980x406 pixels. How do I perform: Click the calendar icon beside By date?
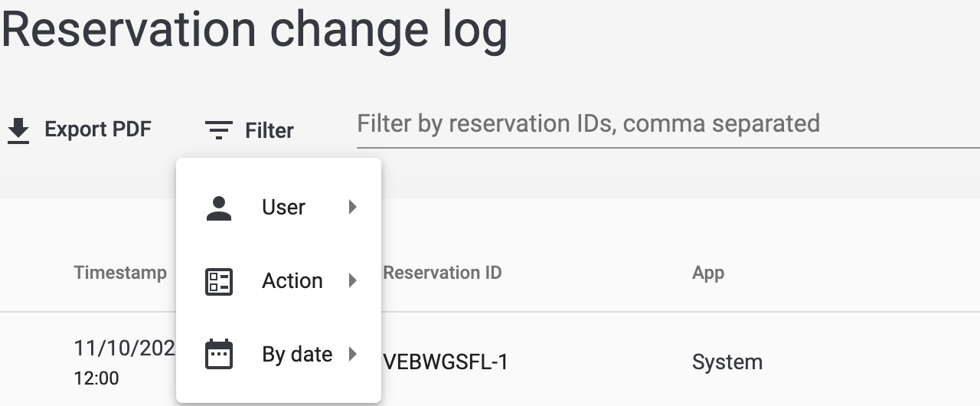[219, 355]
